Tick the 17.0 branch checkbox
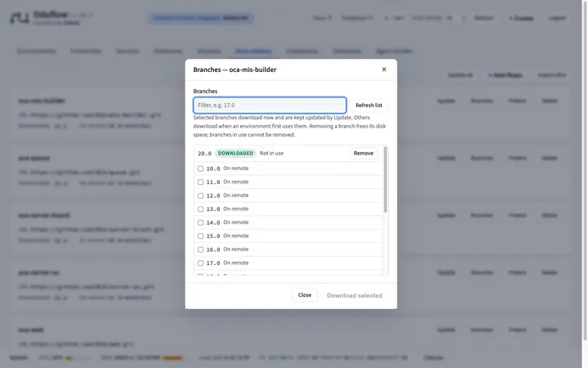The width and height of the screenshot is (588, 368). pyautogui.click(x=201, y=263)
